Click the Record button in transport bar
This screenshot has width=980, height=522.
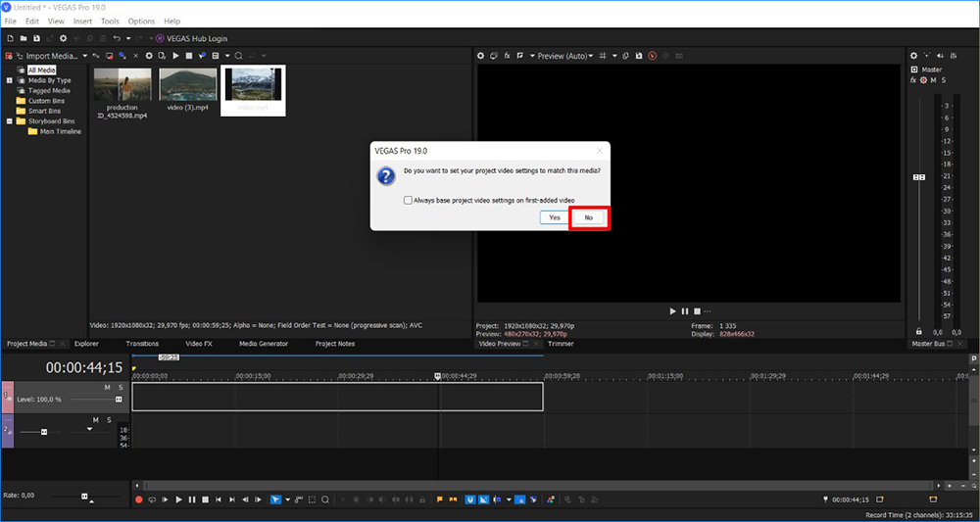138,500
